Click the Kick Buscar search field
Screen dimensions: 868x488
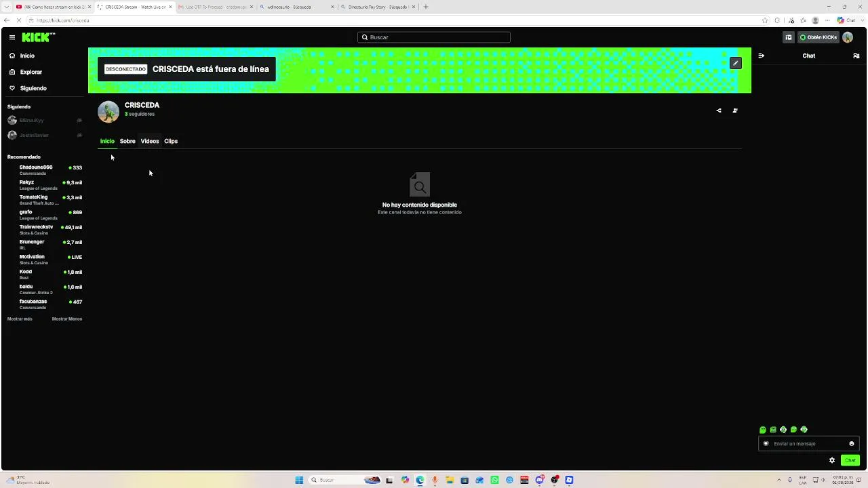click(x=434, y=37)
